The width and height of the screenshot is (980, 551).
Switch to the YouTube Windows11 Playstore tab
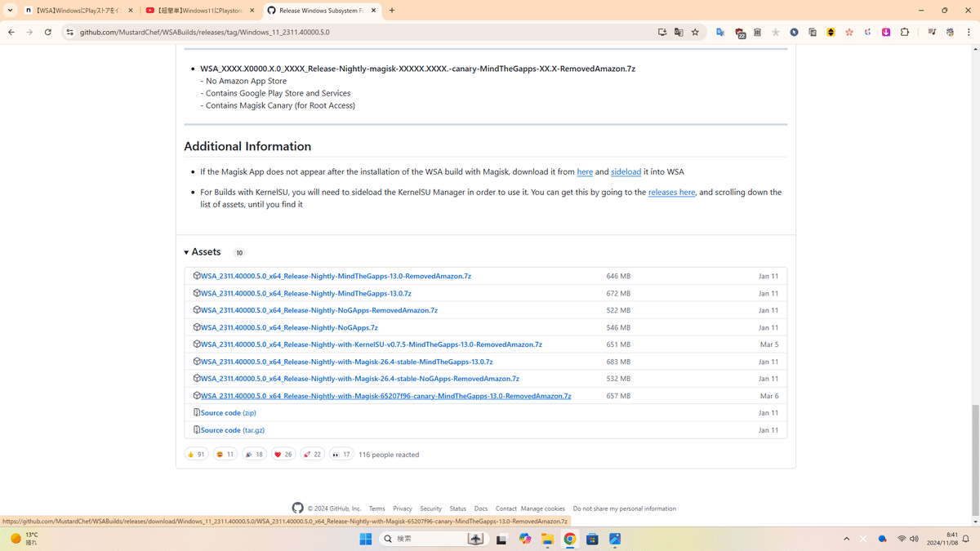tap(200, 11)
